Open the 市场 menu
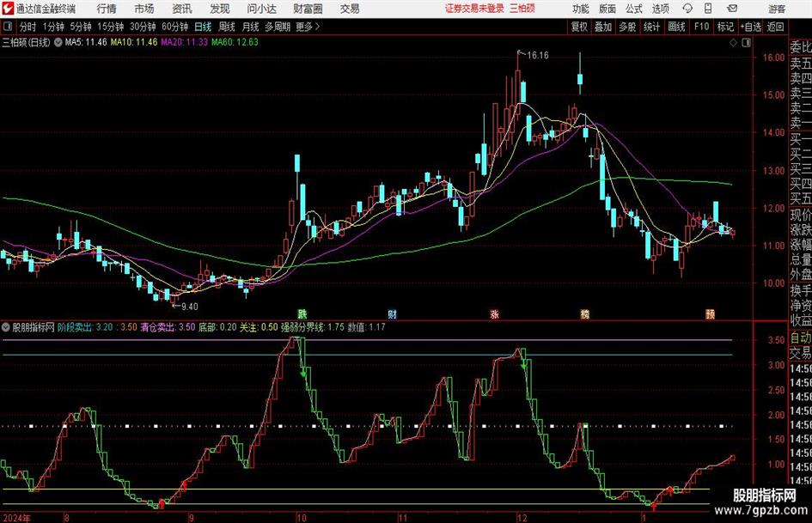This screenshot has height=523, width=812. [x=144, y=9]
